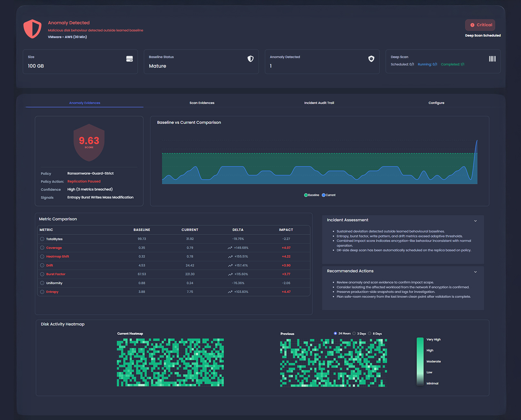Click the disk icon on the Size card

[130, 59]
